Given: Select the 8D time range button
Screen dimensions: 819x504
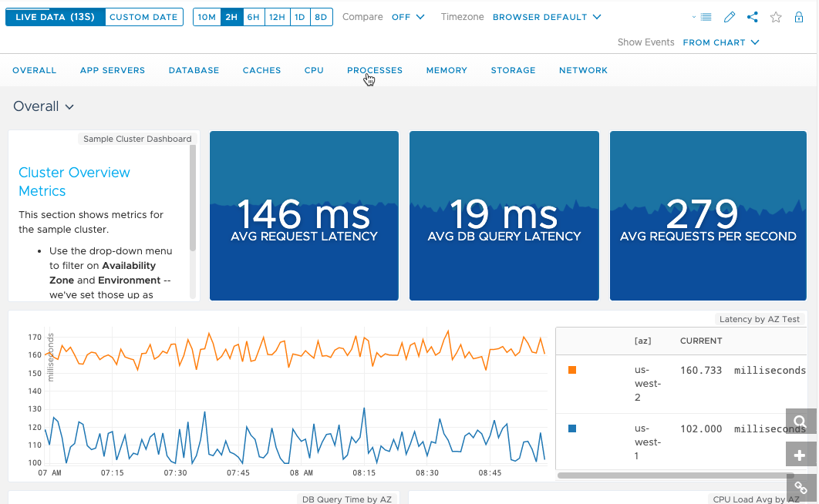Looking at the screenshot, I should coord(323,16).
